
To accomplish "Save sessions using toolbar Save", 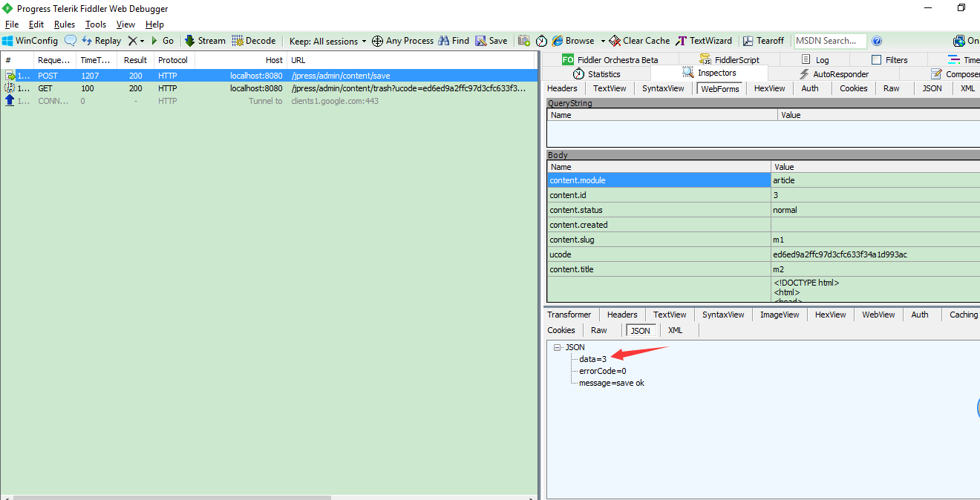I will (491, 41).
